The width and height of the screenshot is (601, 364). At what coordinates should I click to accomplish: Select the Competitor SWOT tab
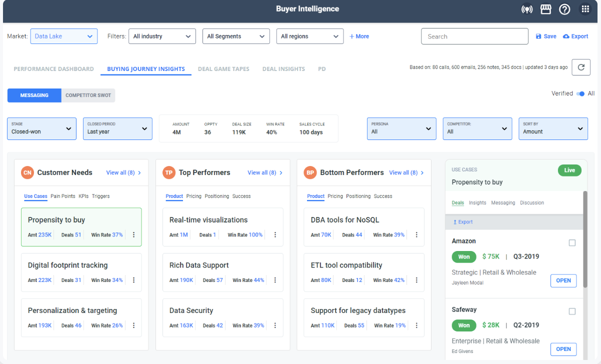[88, 95]
